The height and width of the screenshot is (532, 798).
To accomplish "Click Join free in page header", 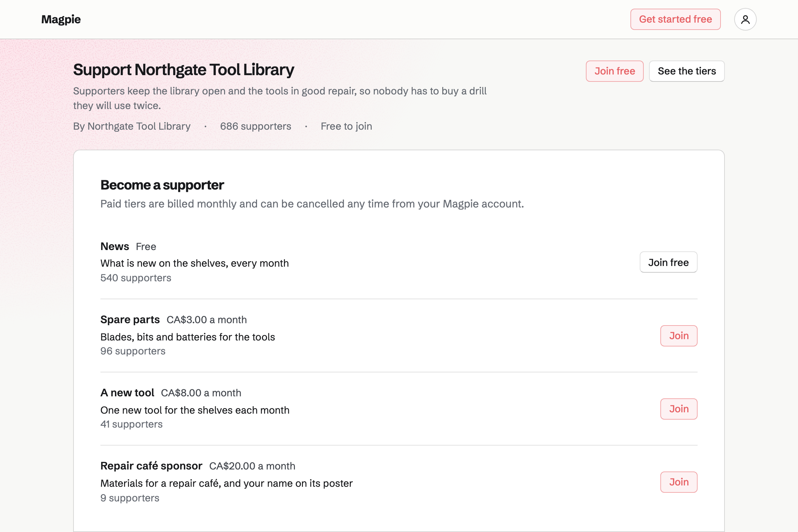I will pos(614,71).
